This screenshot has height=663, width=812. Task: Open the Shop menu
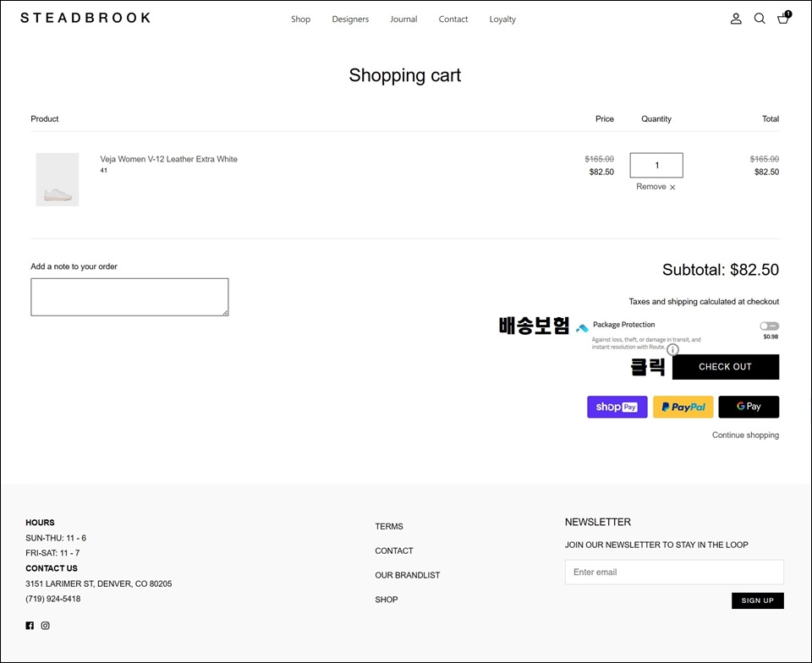click(x=300, y=19)
